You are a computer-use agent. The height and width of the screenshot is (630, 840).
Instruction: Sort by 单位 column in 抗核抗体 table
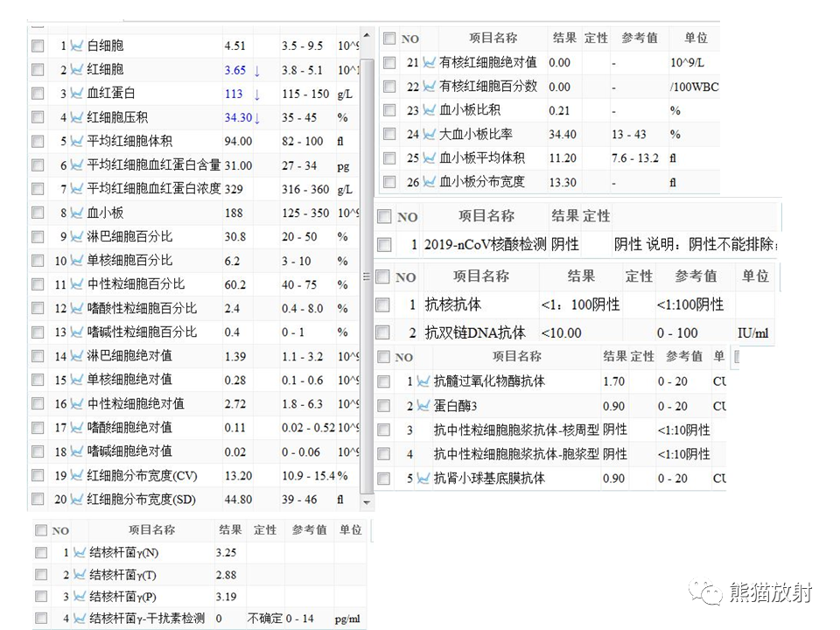(755, 276)
